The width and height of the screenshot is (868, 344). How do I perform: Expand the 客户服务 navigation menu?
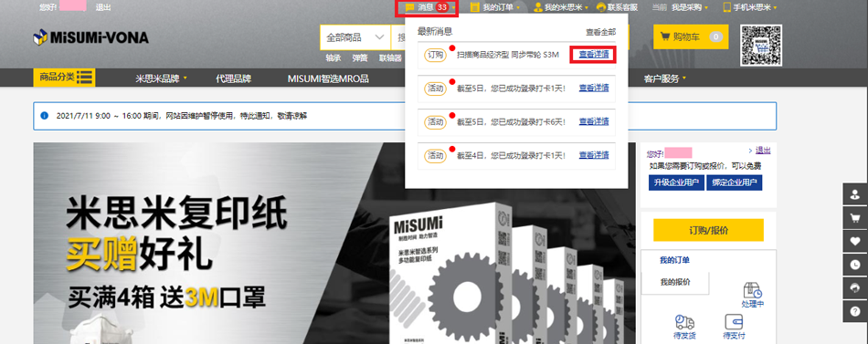pyautogui.click(x=664, y=78)
